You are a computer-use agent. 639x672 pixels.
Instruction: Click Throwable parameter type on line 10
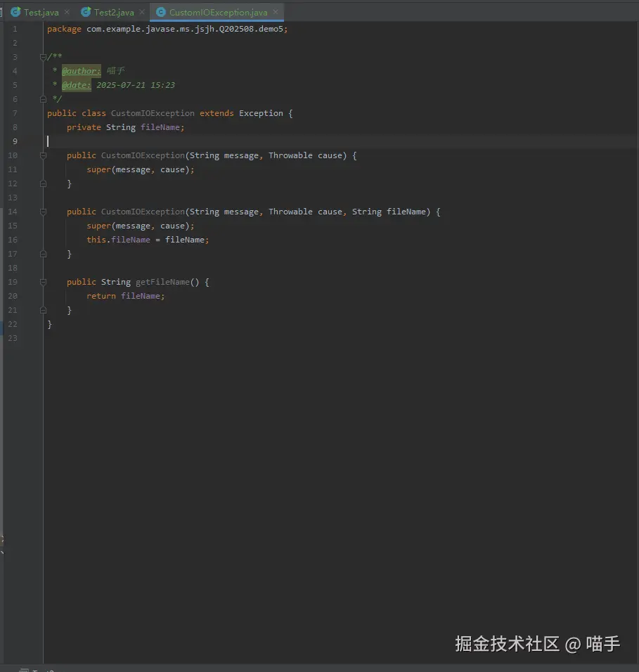coord(290,155)
